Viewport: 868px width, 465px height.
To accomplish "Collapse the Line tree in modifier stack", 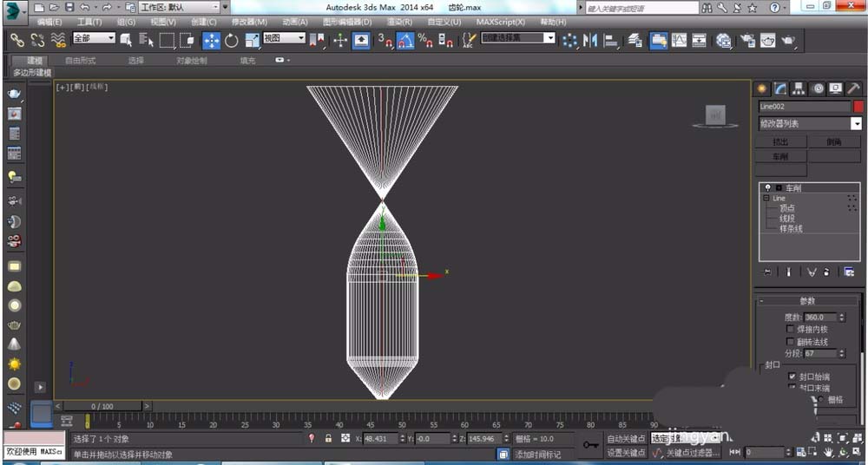I will pyautogui.click(x=766, y=198).
